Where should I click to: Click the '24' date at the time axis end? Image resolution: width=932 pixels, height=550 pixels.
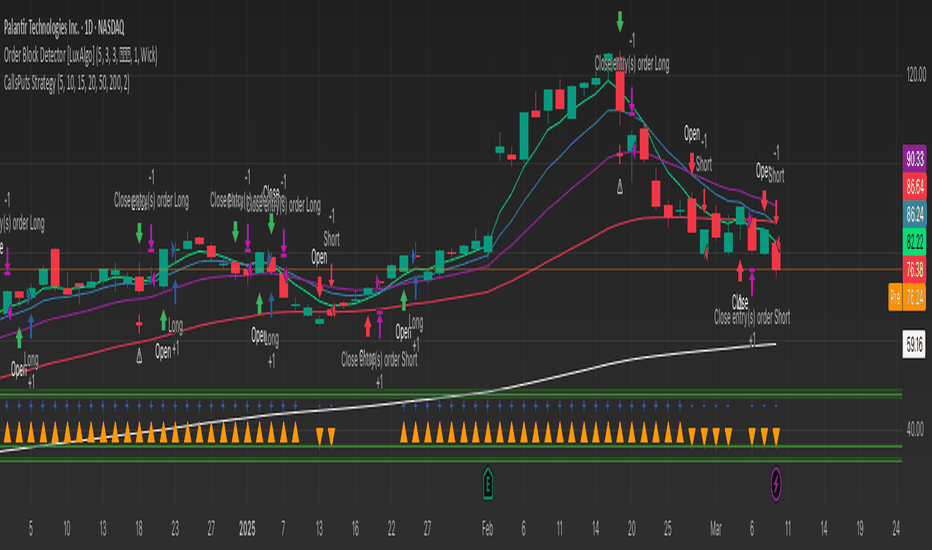(896, 528)
